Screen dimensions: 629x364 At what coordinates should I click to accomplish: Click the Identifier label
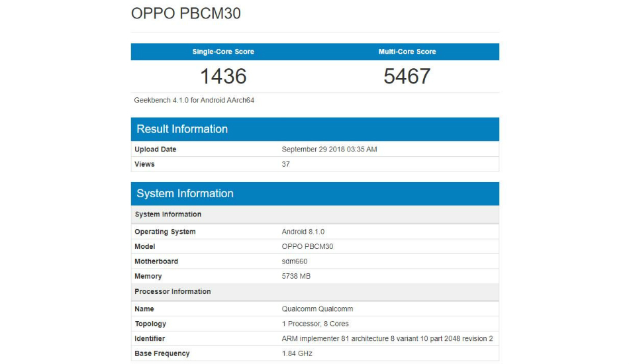coord(150,339)
